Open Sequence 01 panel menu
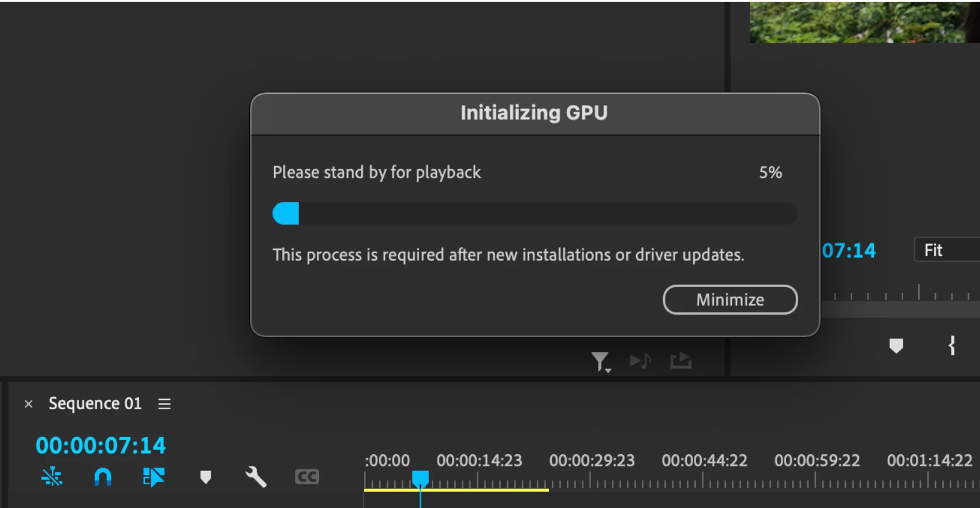The width and height of the screenshot is (980, 508). coord(164,404)
